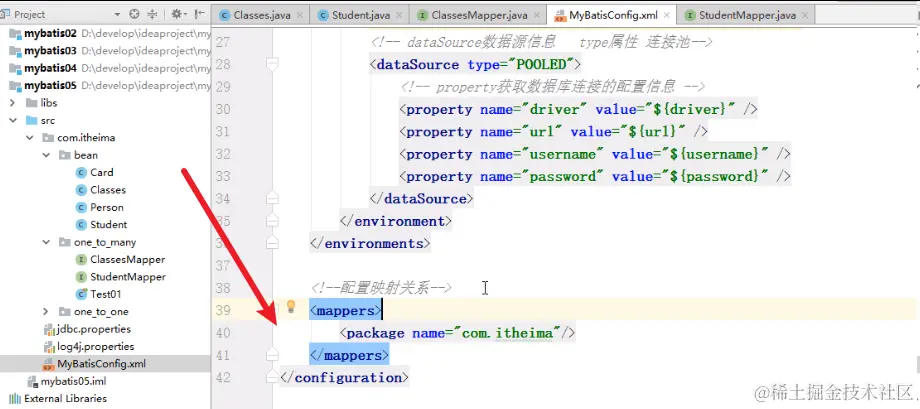920x409 pixels.
Task: Click the fold marker at closing dataSource tag
Action: point(272,198)
